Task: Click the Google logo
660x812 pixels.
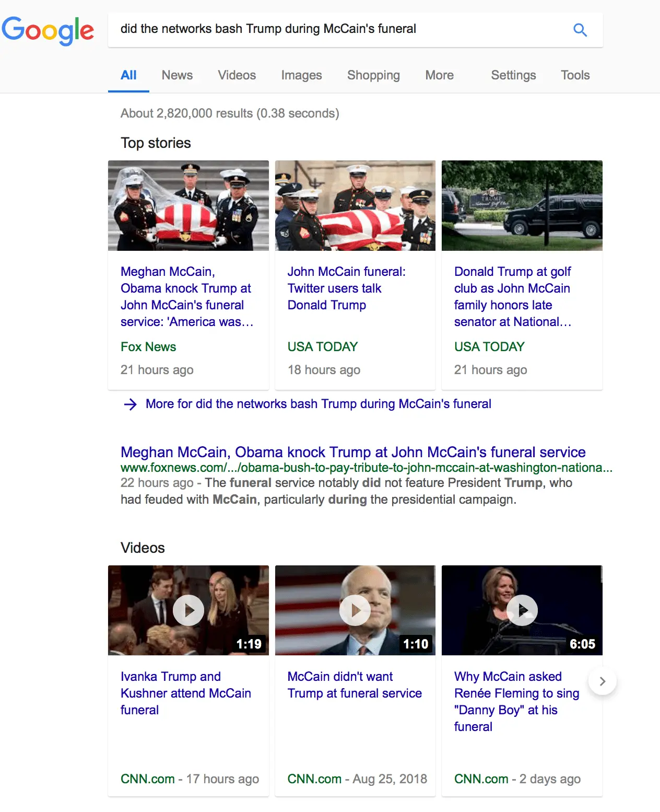Action: [x=48, y=30]
